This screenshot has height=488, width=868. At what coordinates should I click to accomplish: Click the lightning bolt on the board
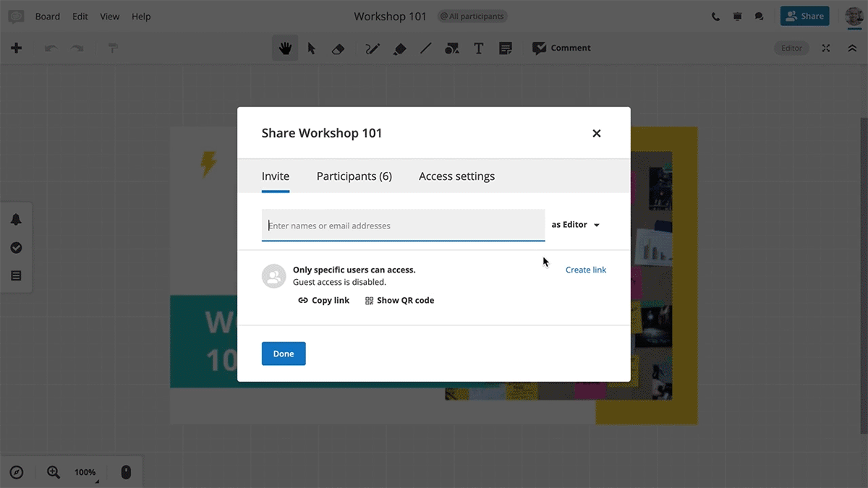click(x=208, y=164)
